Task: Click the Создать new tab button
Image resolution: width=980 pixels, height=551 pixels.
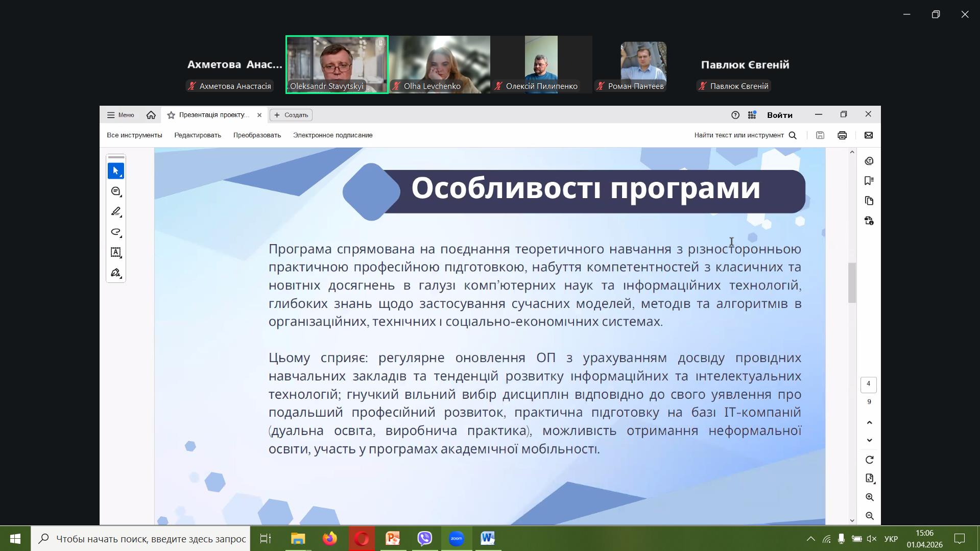Action: [x=291, y=115]
